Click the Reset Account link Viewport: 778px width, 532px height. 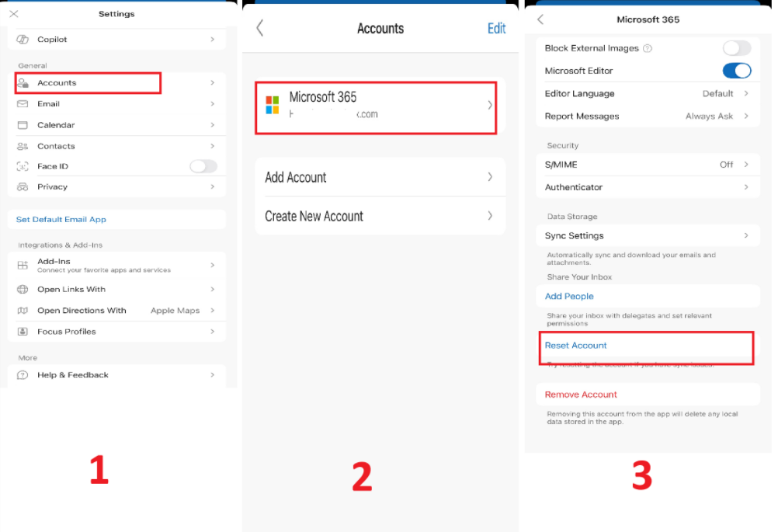(x=575, y=346)
